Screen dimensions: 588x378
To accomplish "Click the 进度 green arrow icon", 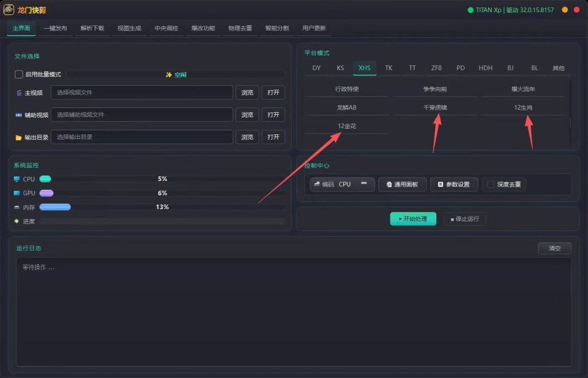I will click(x=17, y=221).
